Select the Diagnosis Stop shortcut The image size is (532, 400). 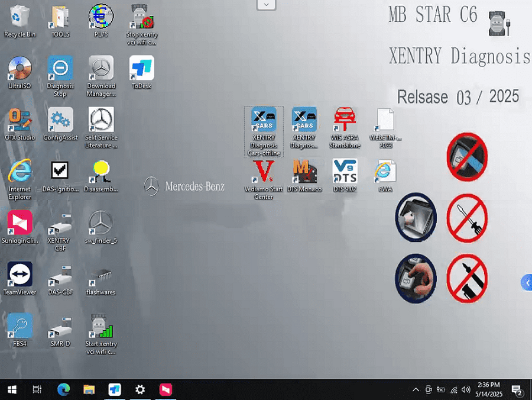(60, 76)
